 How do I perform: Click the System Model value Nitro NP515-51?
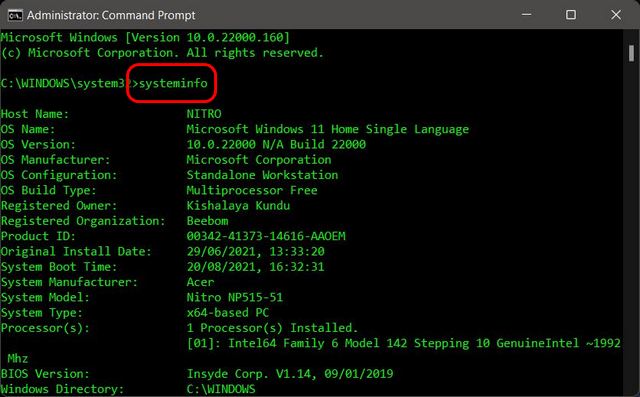click(x=234, y=297)
